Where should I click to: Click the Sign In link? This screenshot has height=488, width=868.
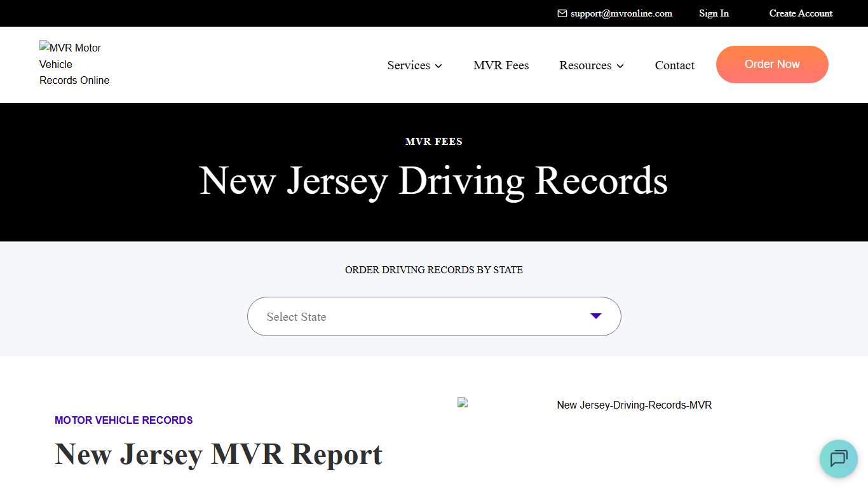coord(714,13)
